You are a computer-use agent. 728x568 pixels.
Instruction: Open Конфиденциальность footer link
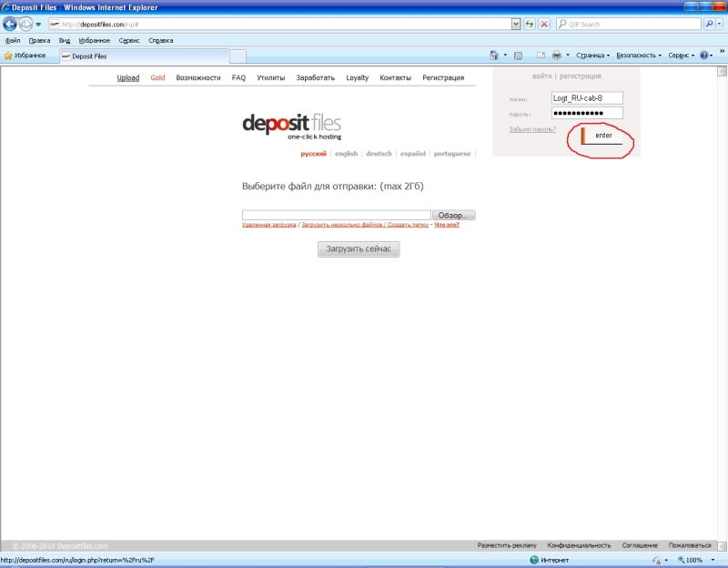579,545
